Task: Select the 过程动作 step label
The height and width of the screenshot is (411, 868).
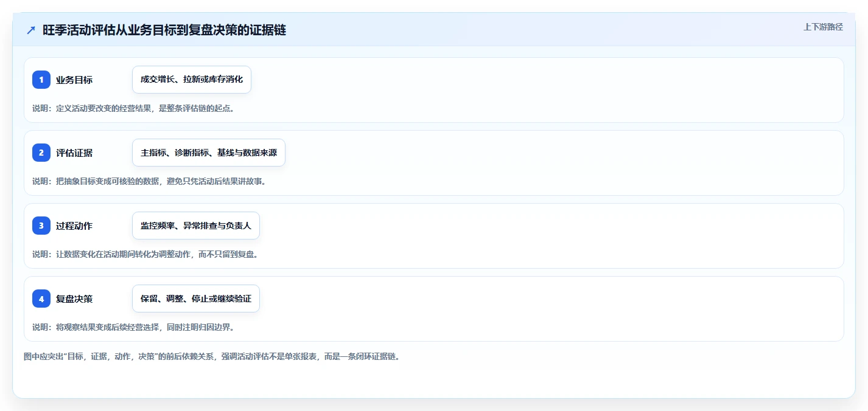Action: click(x=74, y=226)
